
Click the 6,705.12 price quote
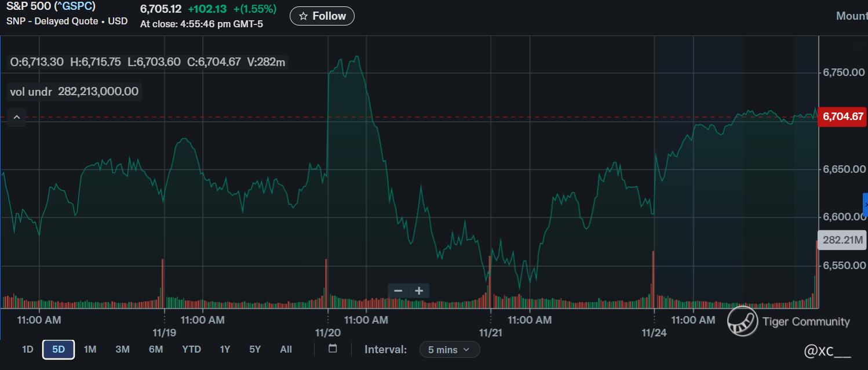(161, 9)
